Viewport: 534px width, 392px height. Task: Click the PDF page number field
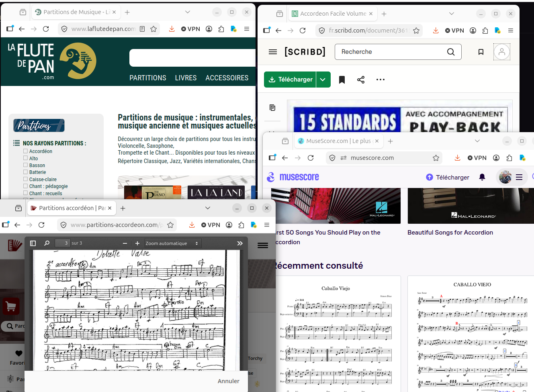tap(62, 243)
